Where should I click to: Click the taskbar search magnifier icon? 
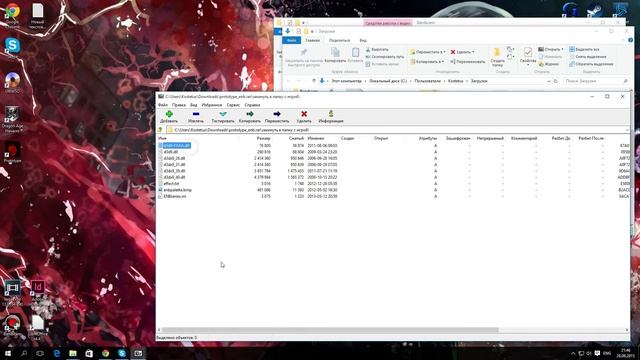pos(24,353)
